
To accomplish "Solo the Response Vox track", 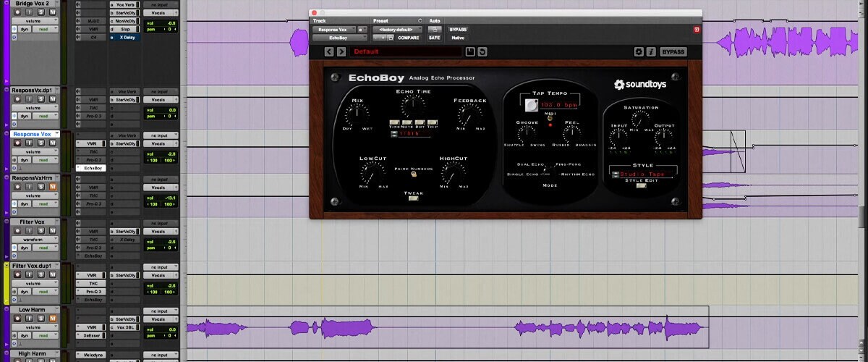I will 41,143.
